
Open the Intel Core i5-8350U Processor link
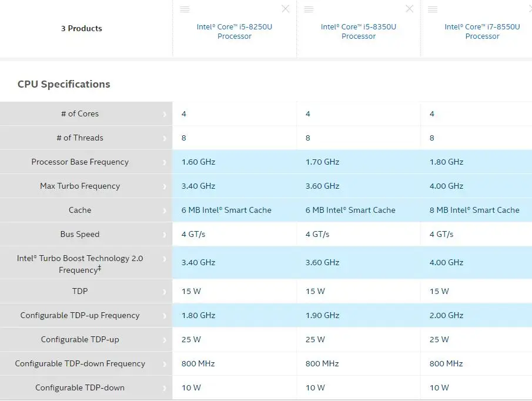pos(359,31)
